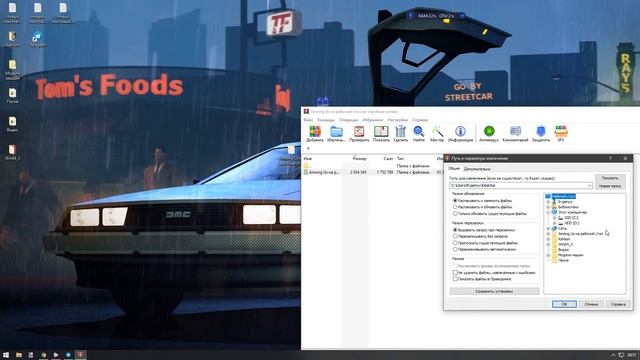
Task: Click the Новая папка button
Action: point(610,186)
